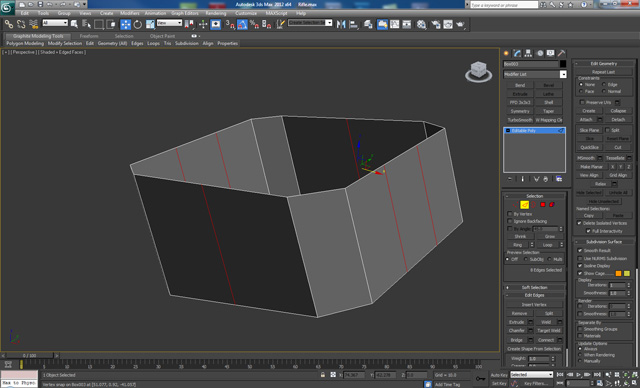Image resolution: width=640 pixels, height=388 pixels.
Task: Click the orange Show Cage color swatch
Action: [618, 273]
